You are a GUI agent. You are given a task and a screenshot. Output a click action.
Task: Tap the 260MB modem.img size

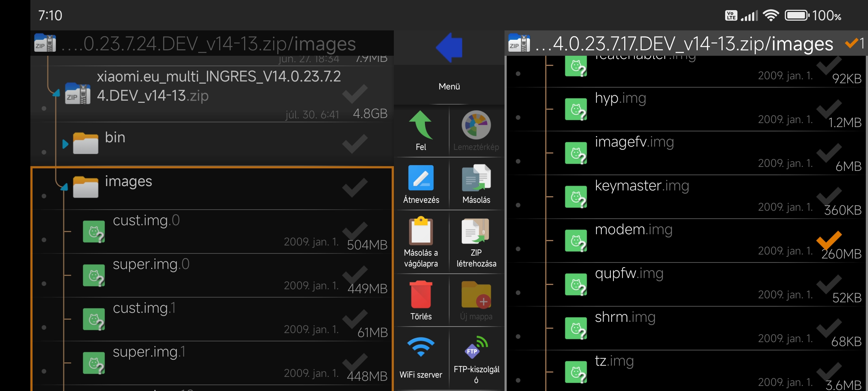(x=841, y=254)
